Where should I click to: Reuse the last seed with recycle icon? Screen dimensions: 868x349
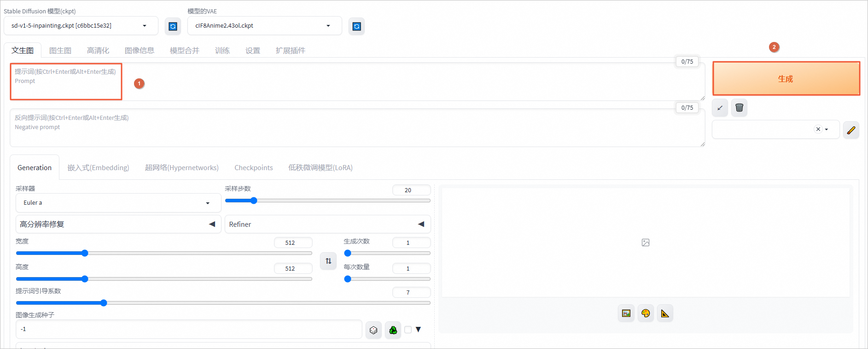coord(393,330)
